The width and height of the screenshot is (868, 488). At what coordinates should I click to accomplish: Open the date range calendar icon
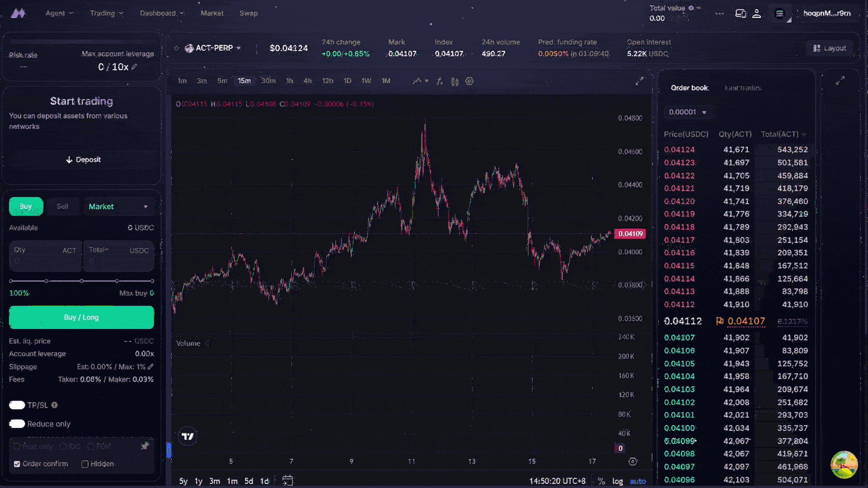(x=288, y=481)
